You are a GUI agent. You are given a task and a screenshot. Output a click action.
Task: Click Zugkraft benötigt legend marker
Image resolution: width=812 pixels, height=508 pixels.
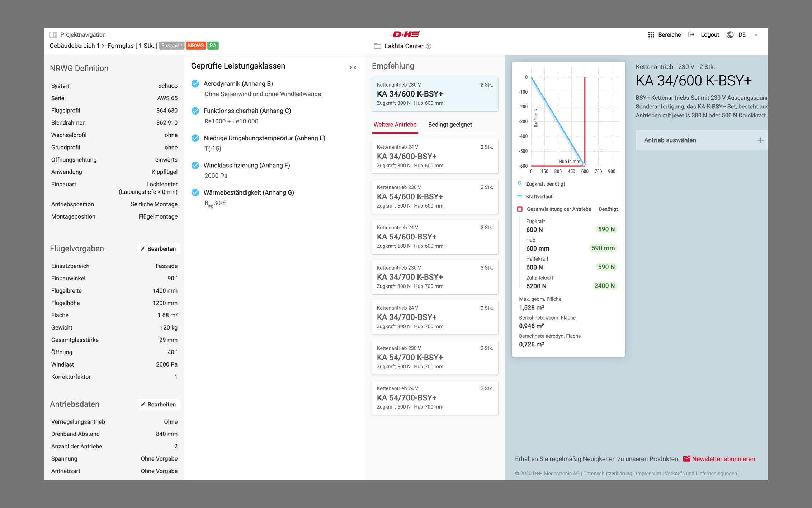coord(520,183)
